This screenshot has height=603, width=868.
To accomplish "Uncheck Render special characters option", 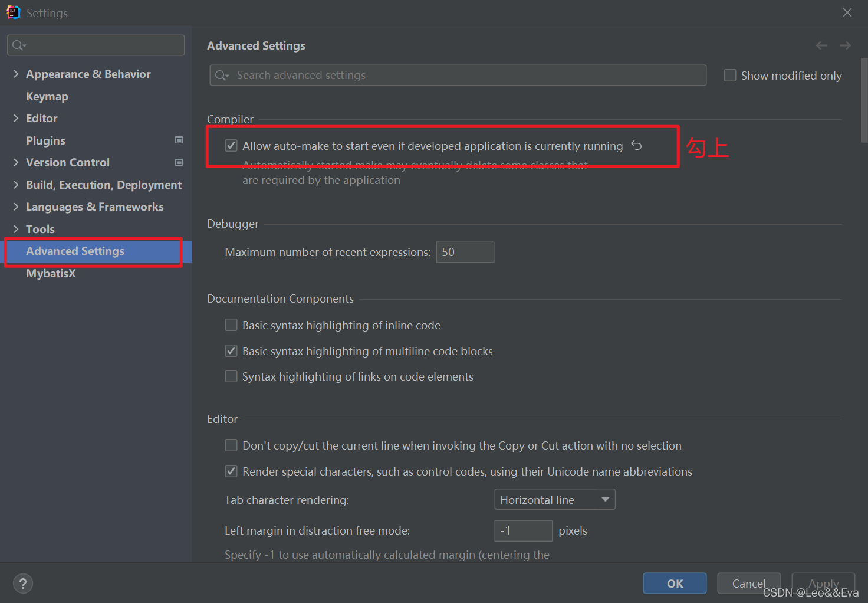I will (231, 471).
